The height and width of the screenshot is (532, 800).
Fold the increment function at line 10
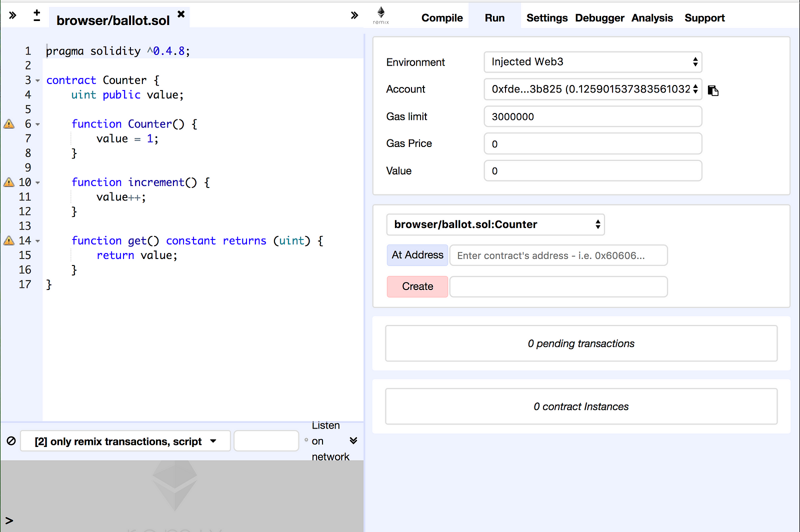37,183
